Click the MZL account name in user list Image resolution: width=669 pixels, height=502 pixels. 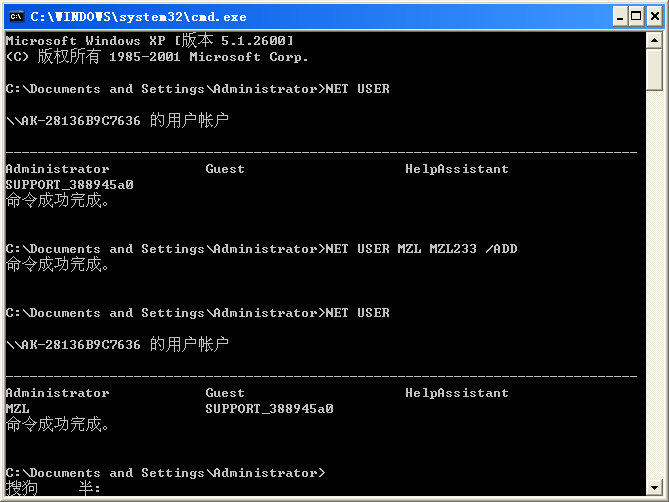pos(18,409)
